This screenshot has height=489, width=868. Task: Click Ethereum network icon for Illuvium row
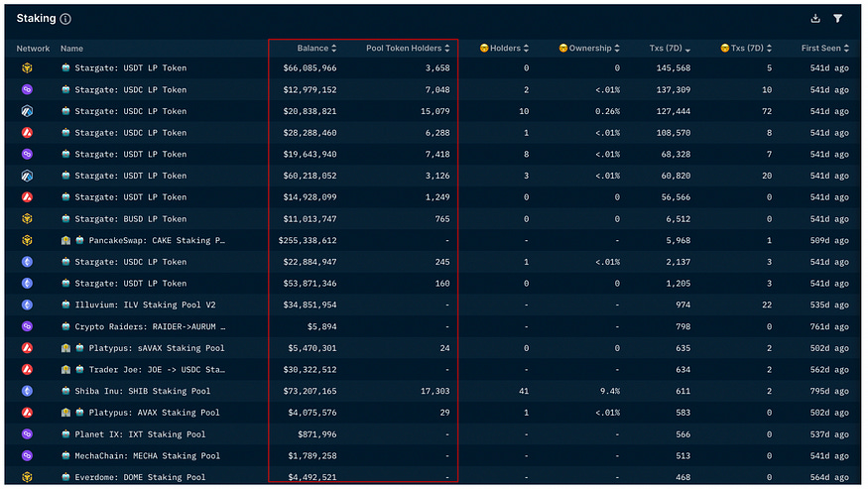coord(27,306)
